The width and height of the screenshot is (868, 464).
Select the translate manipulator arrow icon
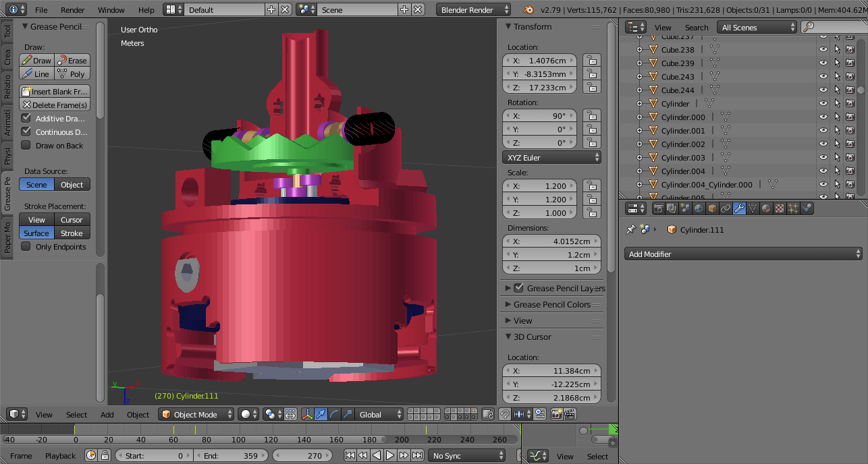[x=321, y=414]
